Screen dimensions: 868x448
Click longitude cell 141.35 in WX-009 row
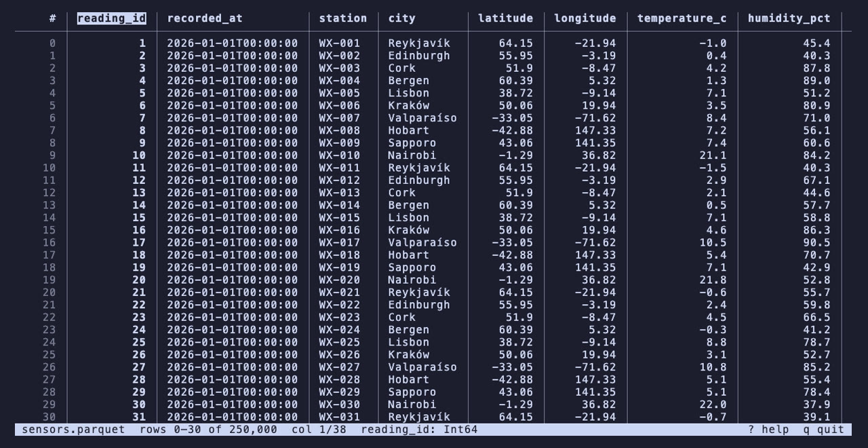pos(595,143)
